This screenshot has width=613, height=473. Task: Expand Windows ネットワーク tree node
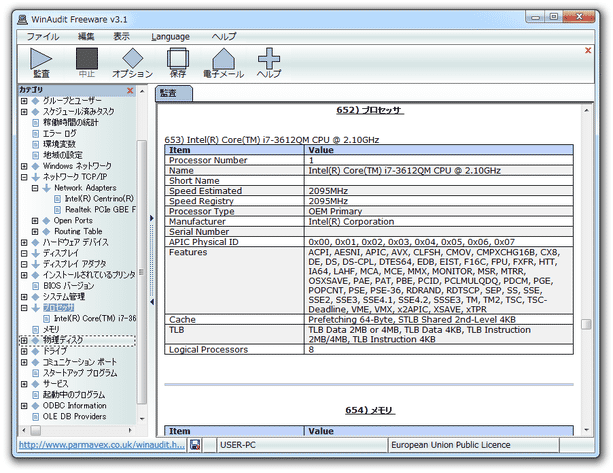pyautogui.click(x=24, y=166)
